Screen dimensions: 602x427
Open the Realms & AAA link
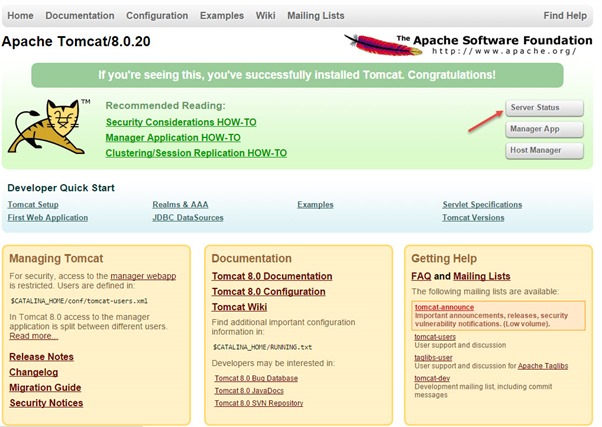pyautogui.click(x=180, y=205)
